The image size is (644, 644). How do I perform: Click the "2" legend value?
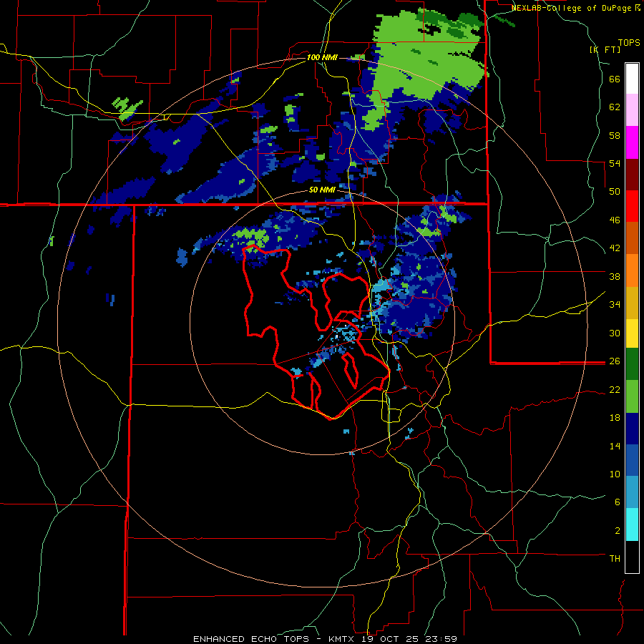click(x=618, y=531)
